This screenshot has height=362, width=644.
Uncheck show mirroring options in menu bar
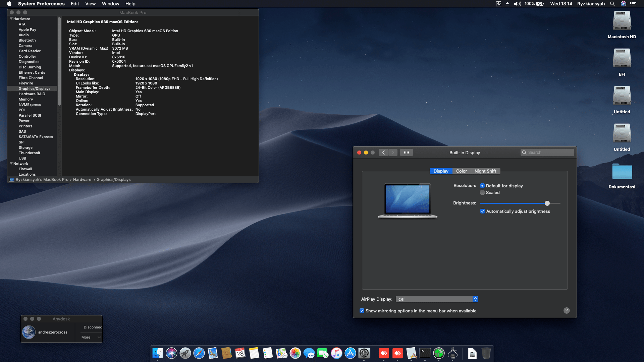[362, 311]
